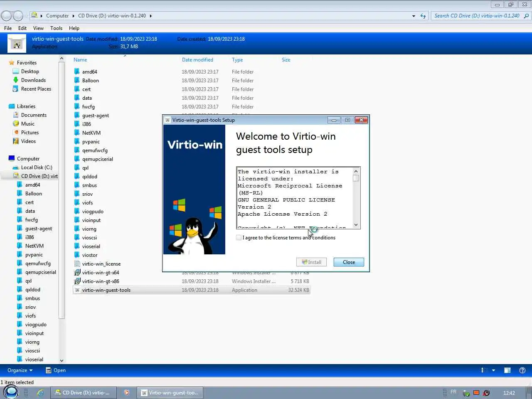Click the virtio-win-gt-x64 installer icon
This screenshot has width=532, height=399.
tap(77, 272)
